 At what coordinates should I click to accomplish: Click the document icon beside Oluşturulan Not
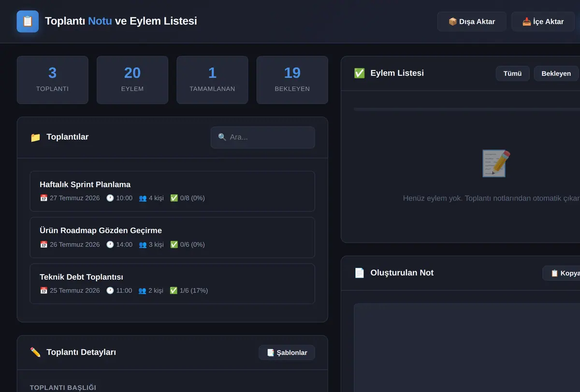pos(359,273)
